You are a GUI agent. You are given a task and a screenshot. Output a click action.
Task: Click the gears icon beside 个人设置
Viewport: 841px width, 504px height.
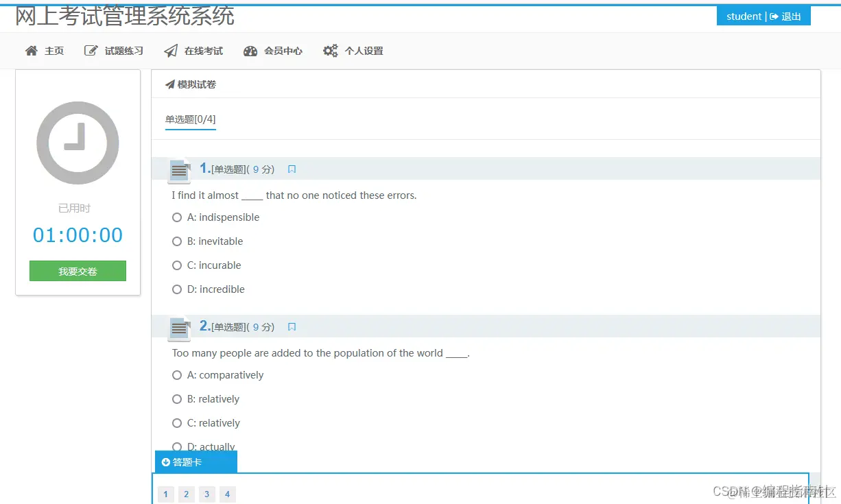[331, 51]
